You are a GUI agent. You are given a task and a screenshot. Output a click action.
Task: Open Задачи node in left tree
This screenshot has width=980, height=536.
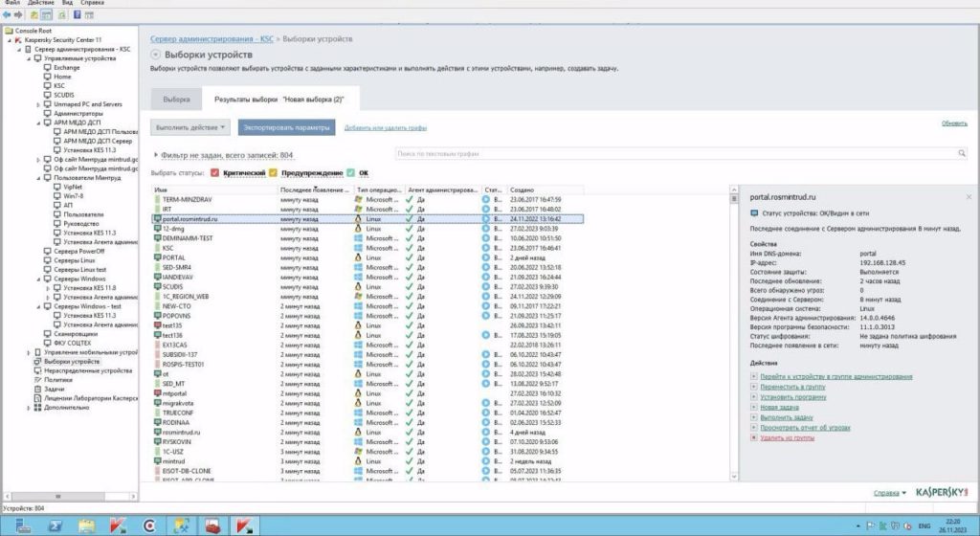[54, 389]
